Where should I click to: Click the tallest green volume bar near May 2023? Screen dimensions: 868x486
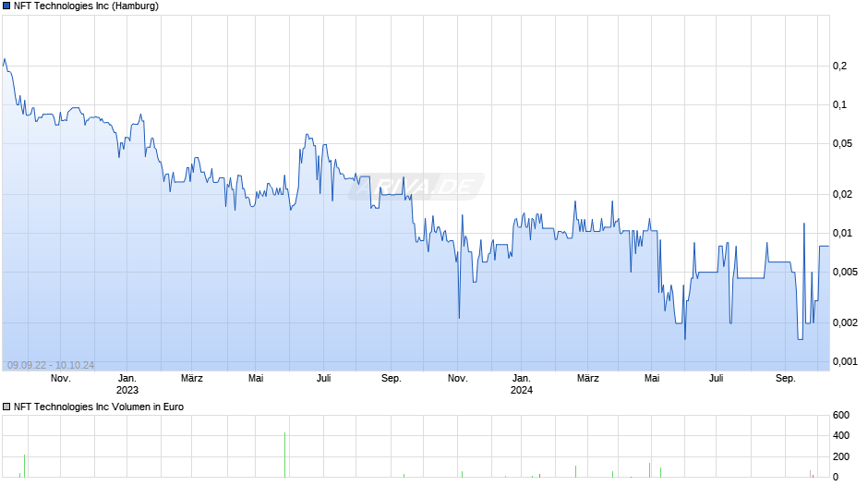285,455
